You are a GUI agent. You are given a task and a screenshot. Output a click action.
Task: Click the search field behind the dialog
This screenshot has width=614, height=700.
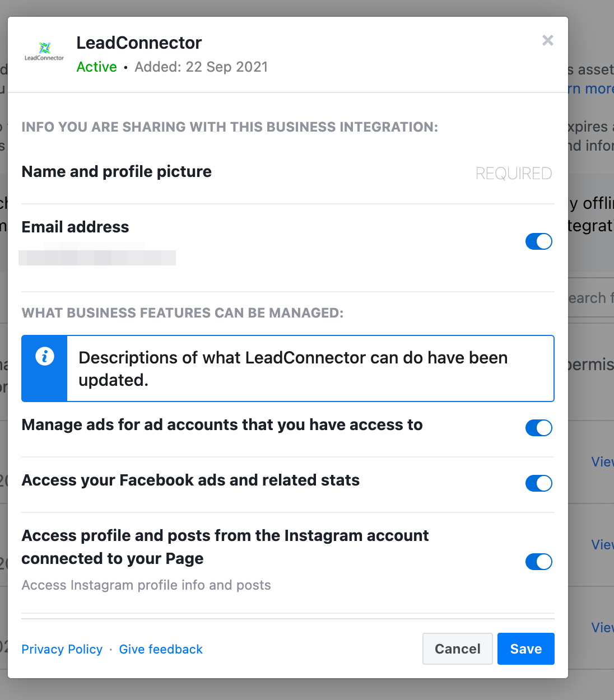click(x=591, y=297)
